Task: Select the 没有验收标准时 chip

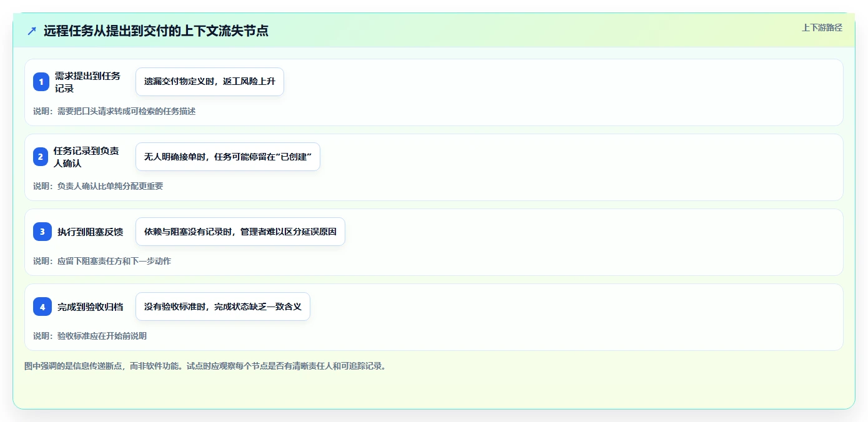Action: pos(223,307)
